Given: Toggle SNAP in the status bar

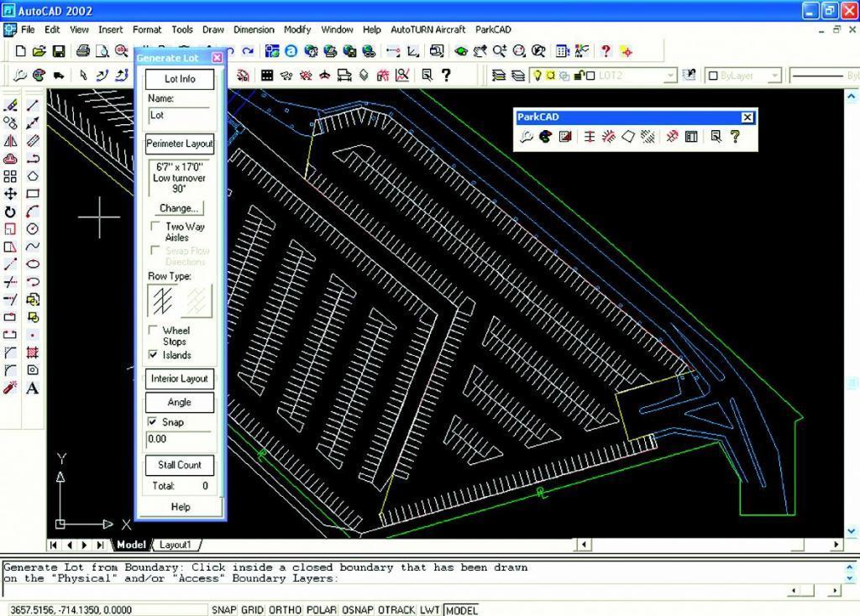Looking at the screenshot, I should (x=223, y=610).
